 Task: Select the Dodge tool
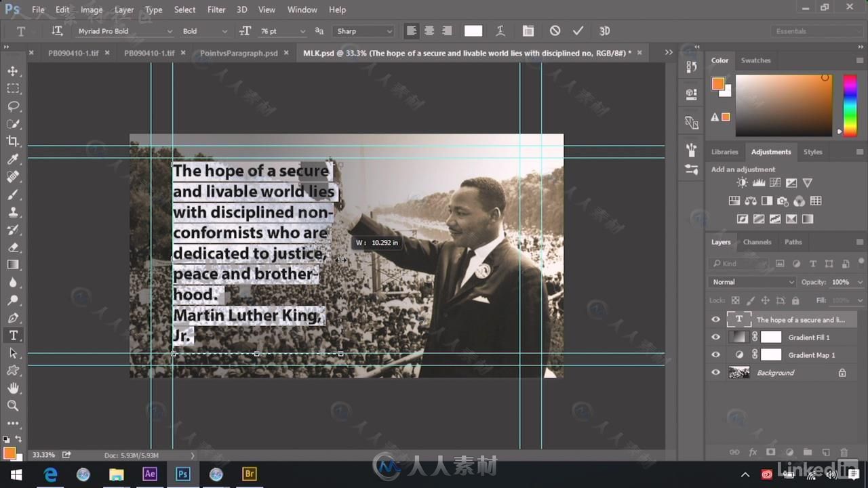[13, 300]
